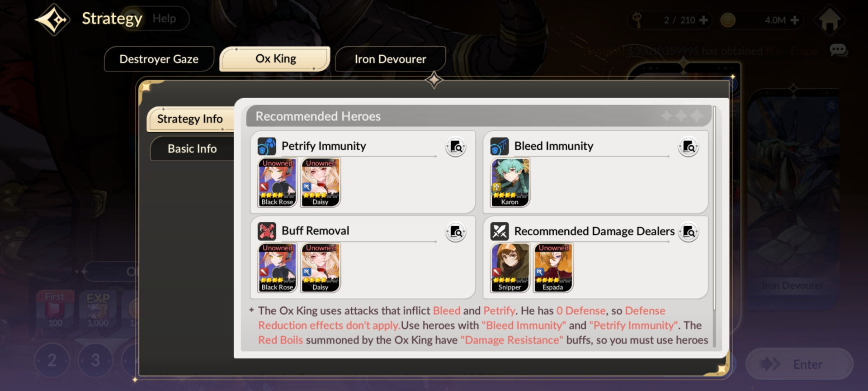Image resolution: width=868 pixels, height=391 pixels.
Task: Open Petrify Immunity hero search icon
Action: 456,147
